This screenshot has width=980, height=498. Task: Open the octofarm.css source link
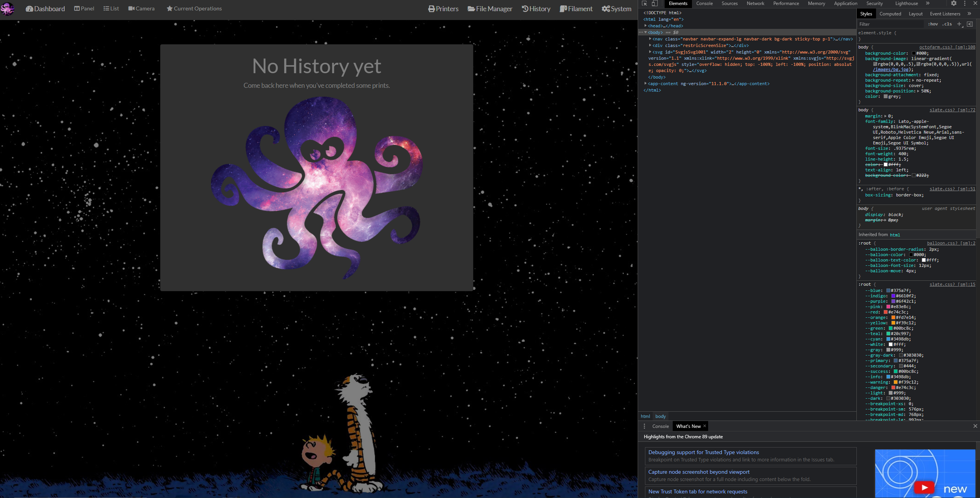pyautogui.click(x=947, y=47)
